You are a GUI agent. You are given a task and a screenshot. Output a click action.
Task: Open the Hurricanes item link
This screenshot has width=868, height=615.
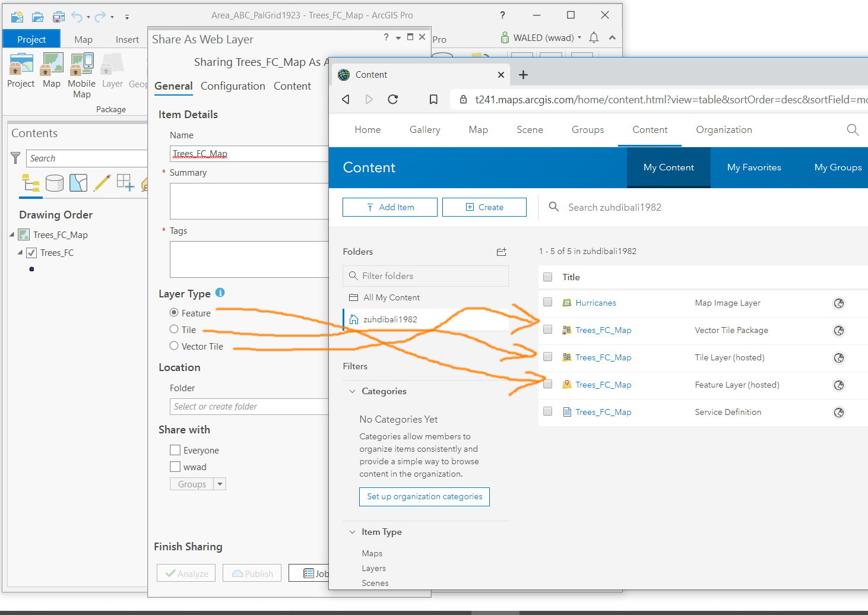[x=595, y=303]
